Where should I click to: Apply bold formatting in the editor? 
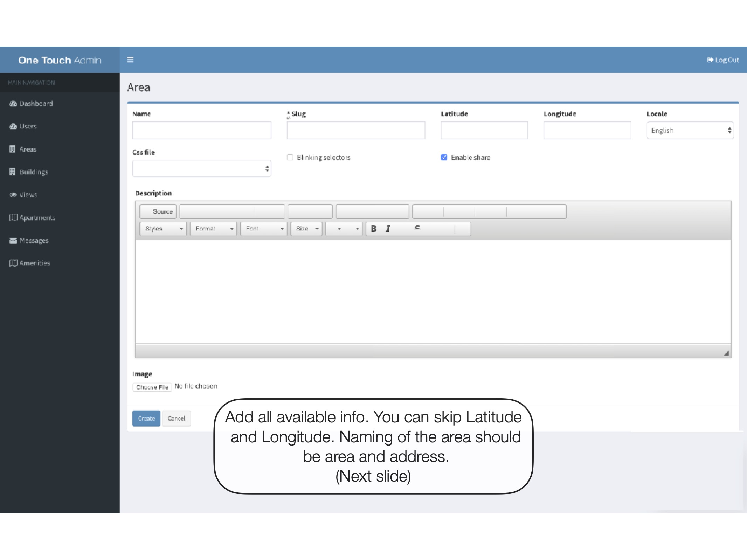[374, 229]
